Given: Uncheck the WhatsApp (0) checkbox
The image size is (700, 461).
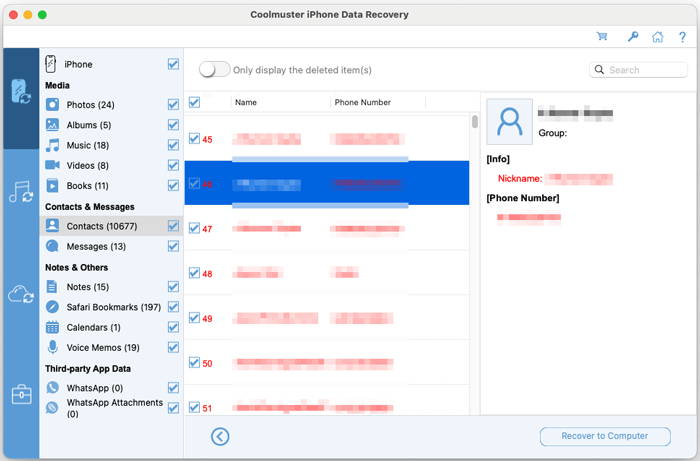Looking at the screenshot, I should tap(173, 387).
